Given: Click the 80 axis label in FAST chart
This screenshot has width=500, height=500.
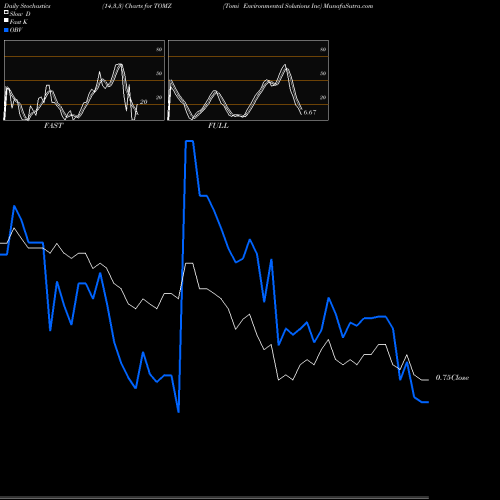Looking at the screenshot, I should pyautogui.click(x=159, y=49).
